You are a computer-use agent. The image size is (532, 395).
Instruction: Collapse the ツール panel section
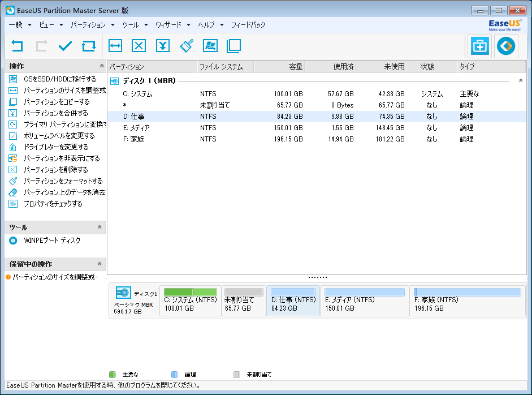click(100, 227)
